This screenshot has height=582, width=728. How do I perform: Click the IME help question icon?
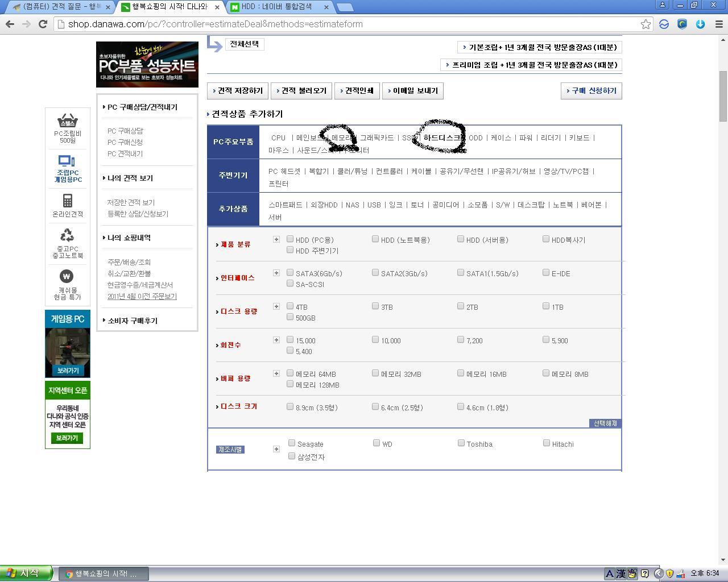(x=645, y=573)
